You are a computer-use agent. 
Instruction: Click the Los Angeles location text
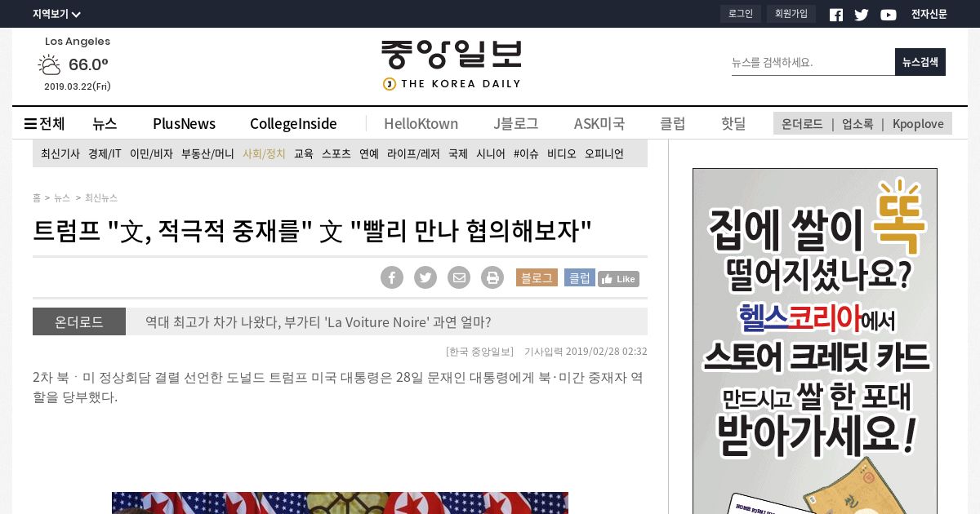click(78, 42)
